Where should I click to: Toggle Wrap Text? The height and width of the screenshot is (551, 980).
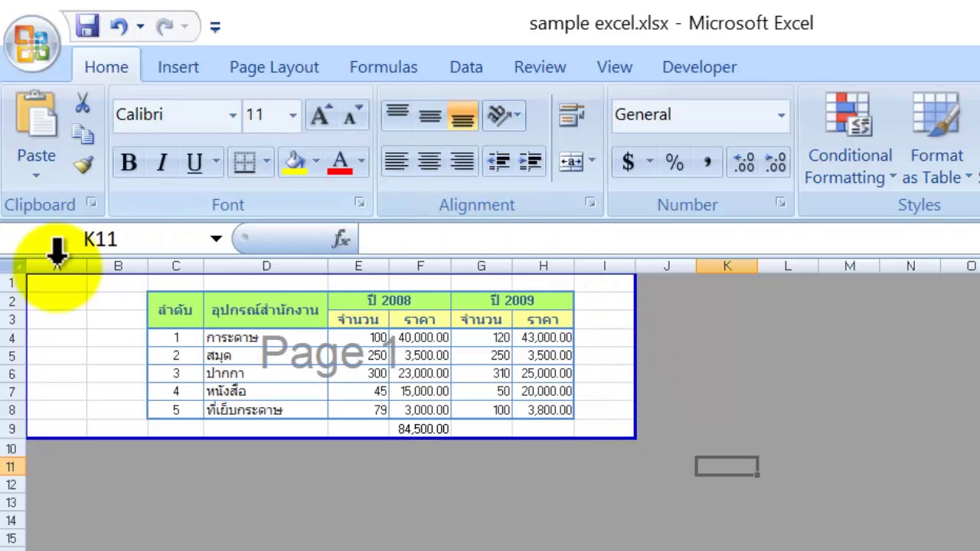[571, 115]
